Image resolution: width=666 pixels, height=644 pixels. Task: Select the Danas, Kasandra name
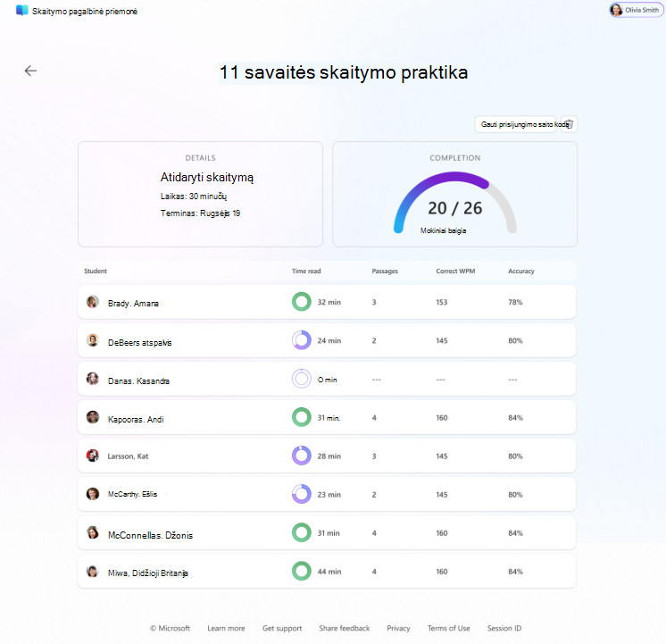[x=138, y=381]
